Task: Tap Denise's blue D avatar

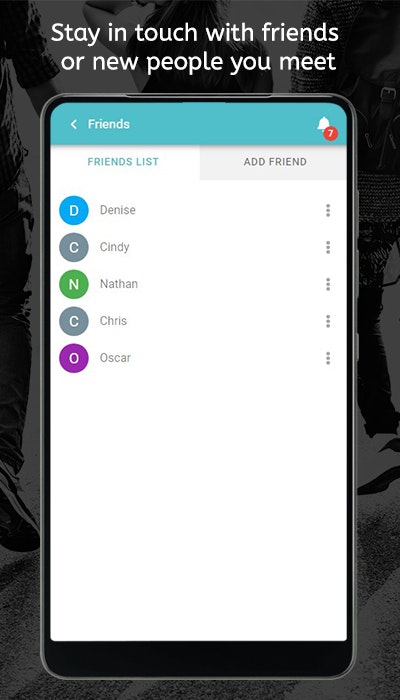Action: tap(74, 210)
